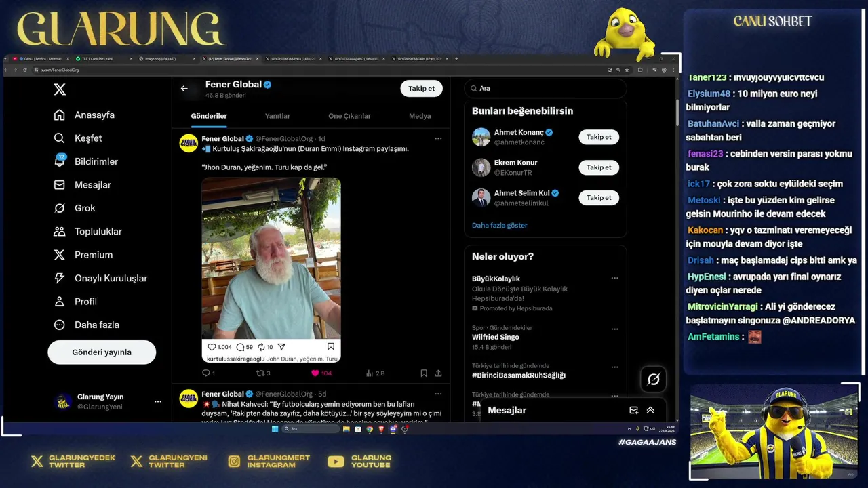Open more options on the Jhon Duran post
868x488 pixels.
[438, 138]
